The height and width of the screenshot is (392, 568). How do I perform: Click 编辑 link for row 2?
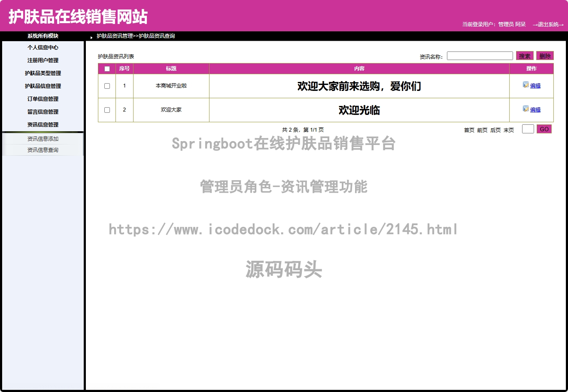[x=535, y=110]
